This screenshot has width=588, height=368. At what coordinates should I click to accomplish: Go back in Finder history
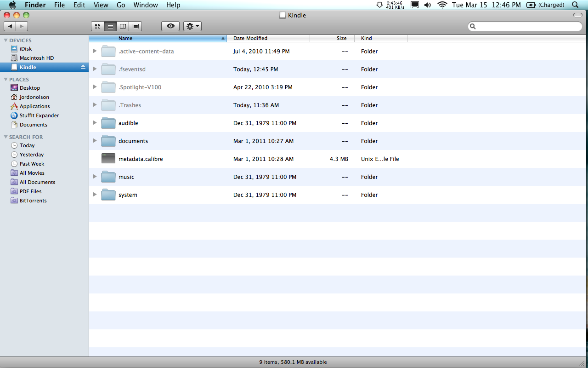click(x=10, y=26)
